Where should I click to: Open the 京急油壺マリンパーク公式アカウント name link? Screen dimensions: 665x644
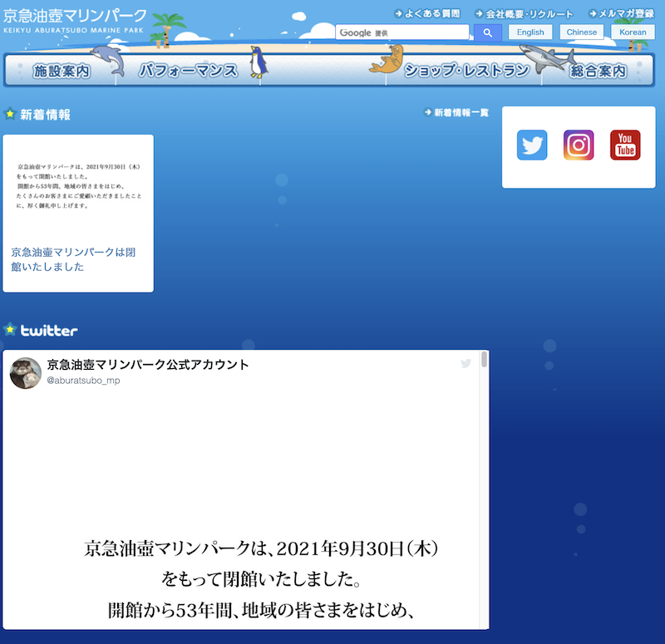tap(148, 365)
